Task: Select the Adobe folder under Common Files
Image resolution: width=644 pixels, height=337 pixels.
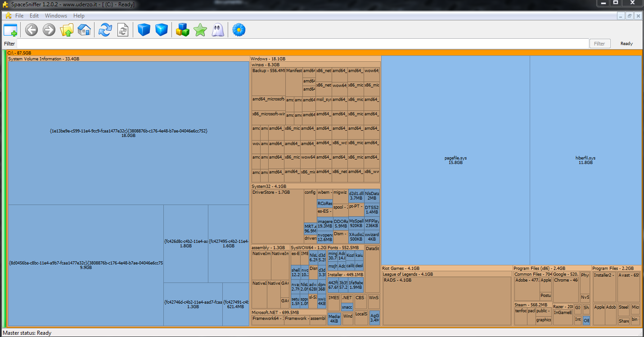Action: 527,289
